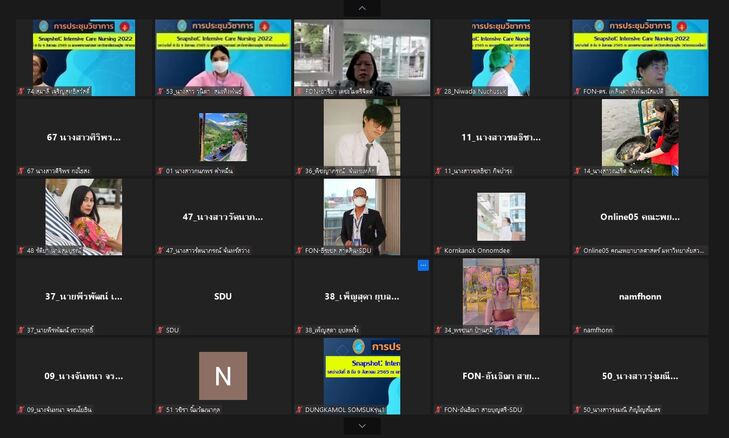
Task: Click muted mic icon beside Online05 label
Action: tap(577, 250)
